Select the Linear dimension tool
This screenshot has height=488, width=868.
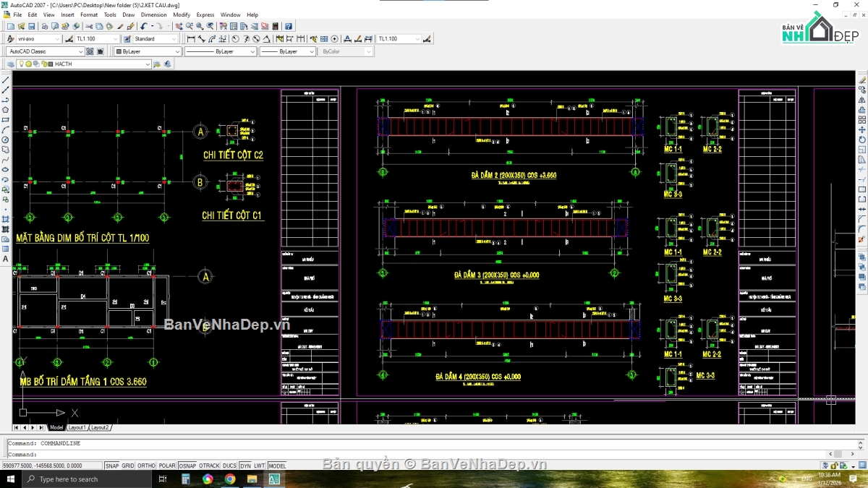191,39
